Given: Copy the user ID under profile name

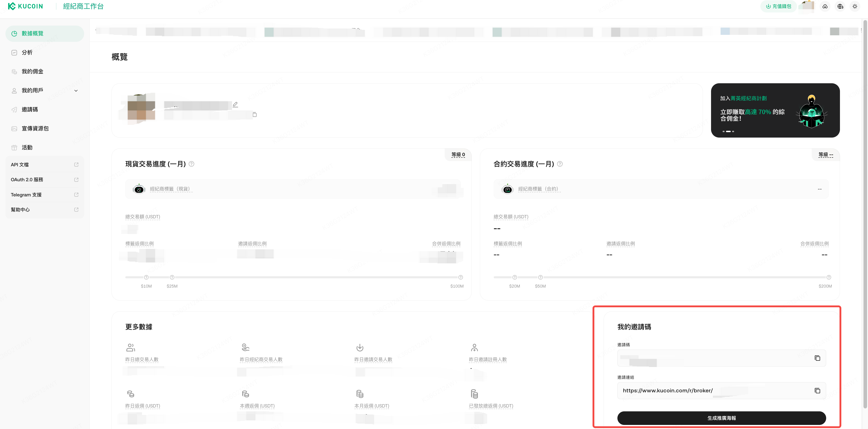Looking at the screenshot, I should (x=254, y=114).
